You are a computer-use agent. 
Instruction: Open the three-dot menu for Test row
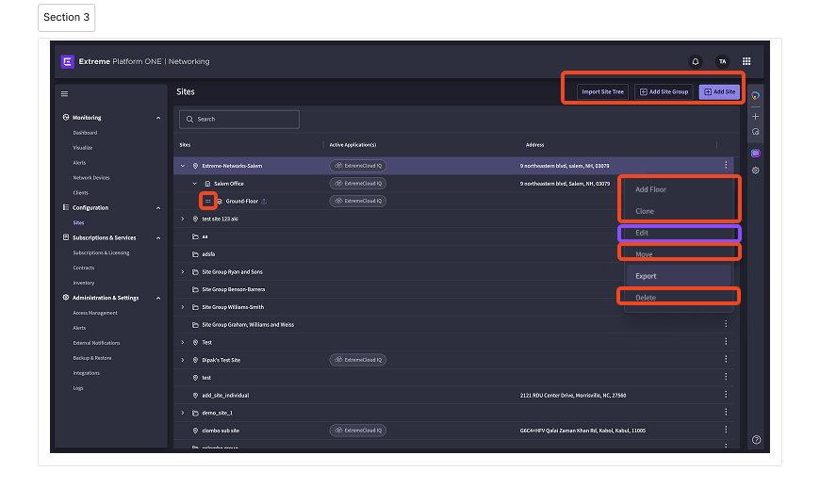point(726,341)
